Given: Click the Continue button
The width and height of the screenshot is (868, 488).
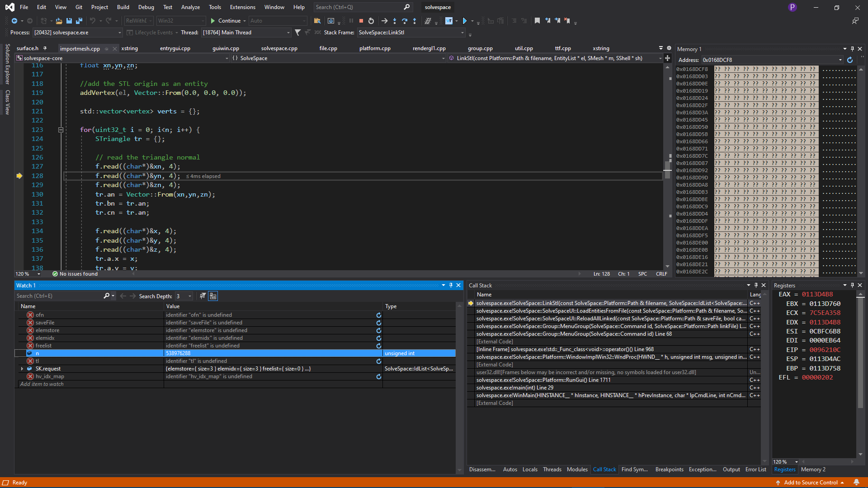Looking at the screenshot, I should [227, 20].
